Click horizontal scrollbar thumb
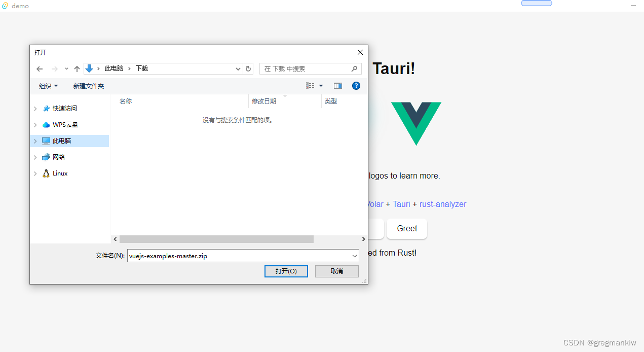Image resolution: width=644 pixels, height=352 pixels. coord(216,239)
